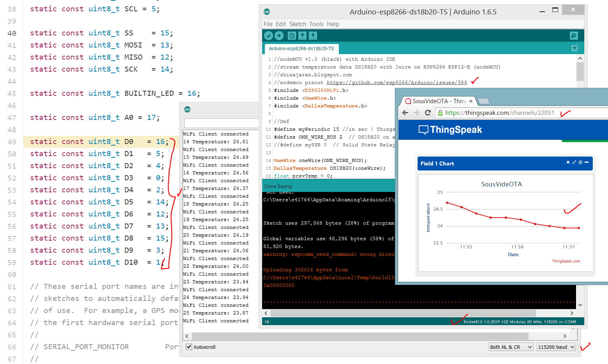The image size is (608, 364).
Task: Click Arduino console horizontal scrollbar right arrow
Action: [572, 313]
